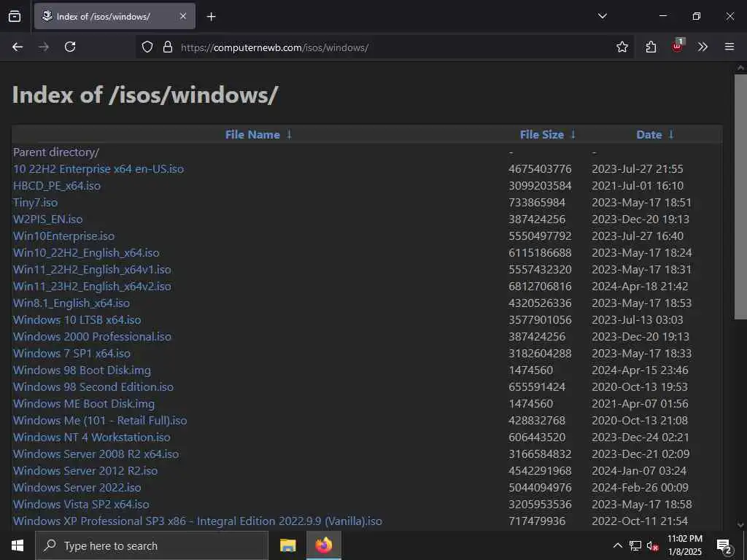747x560 pixels.
Task: Open taskbar clock showing 11:02 PM
Action: pyautogui.click(x=684, y=545)
